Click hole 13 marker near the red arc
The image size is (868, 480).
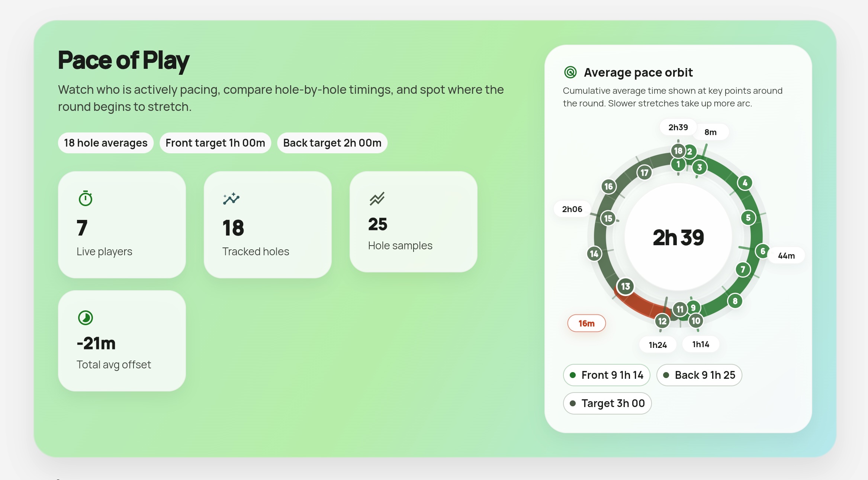(625, 287)
